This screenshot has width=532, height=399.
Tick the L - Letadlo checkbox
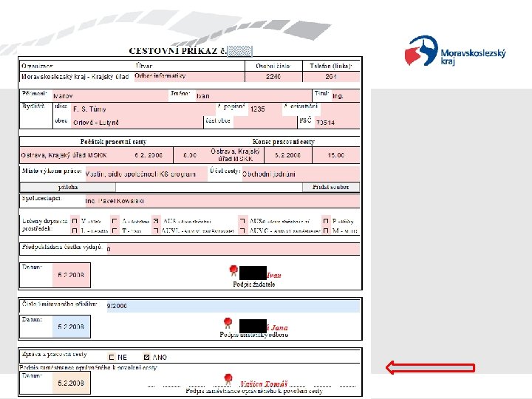click(75, 231)
